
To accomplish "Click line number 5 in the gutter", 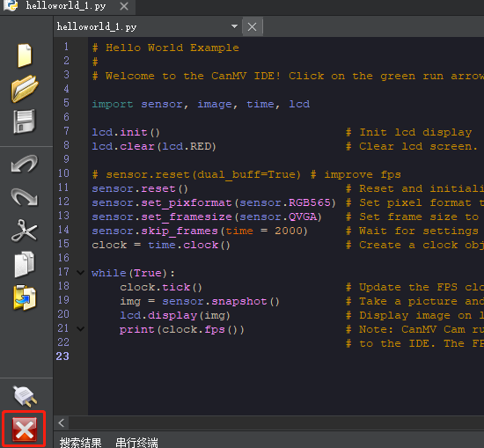I will point(66,103).
